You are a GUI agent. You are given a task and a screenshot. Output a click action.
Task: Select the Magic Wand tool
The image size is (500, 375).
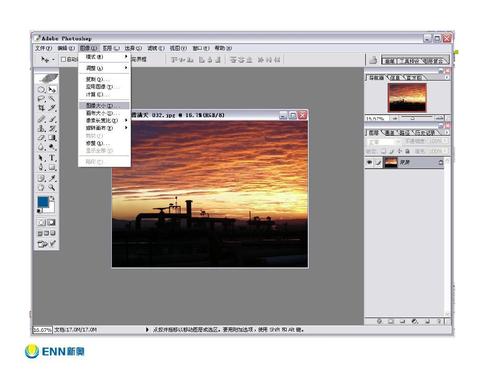(52, 99)
